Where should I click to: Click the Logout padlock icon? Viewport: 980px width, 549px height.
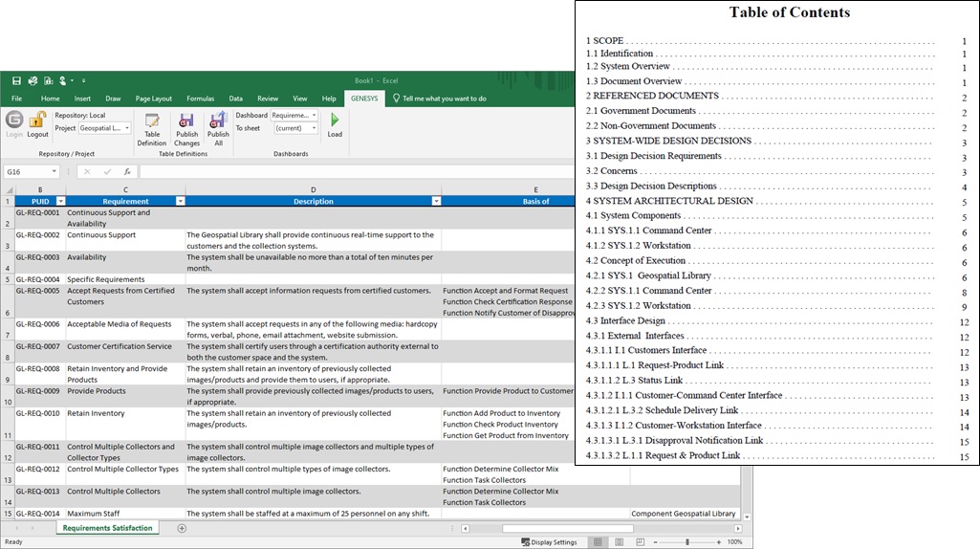(x=37, y=121)
